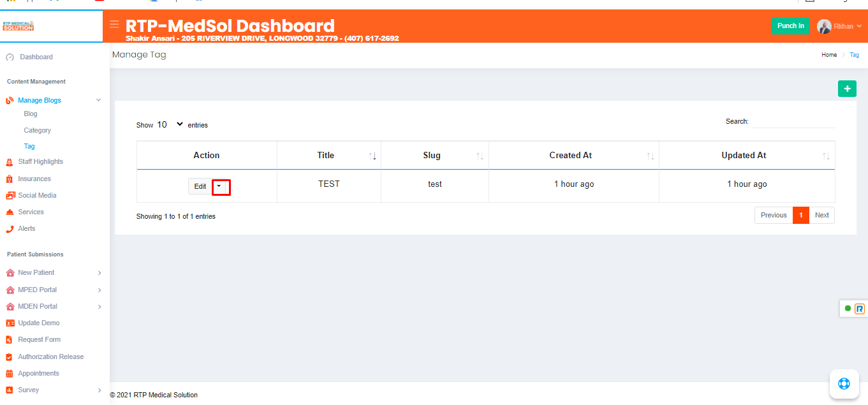Screen dimensions: 868x405
Task: Open Insurances label in sidebar
Action: pos(34,179)
